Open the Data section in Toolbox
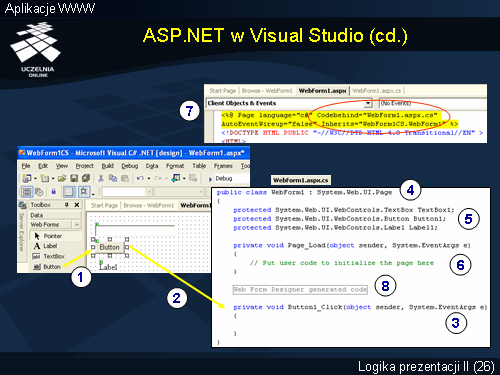The height and width of the screenshot is (375, 500). click(55, 215)
